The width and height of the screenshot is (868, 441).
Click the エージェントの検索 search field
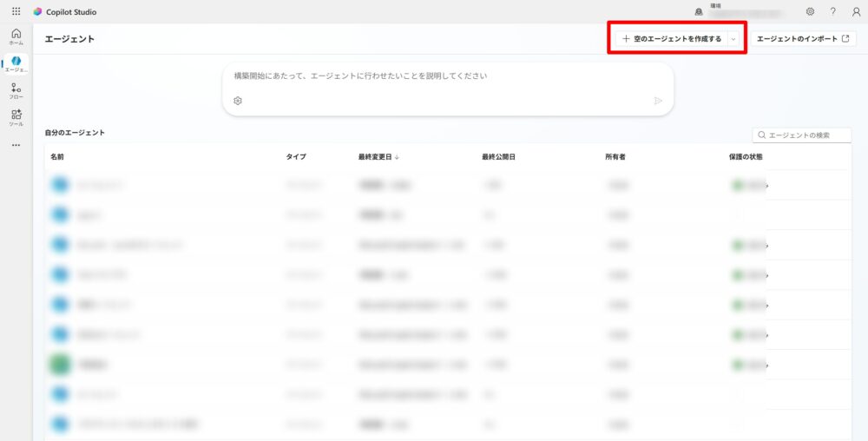click(806, 135)
